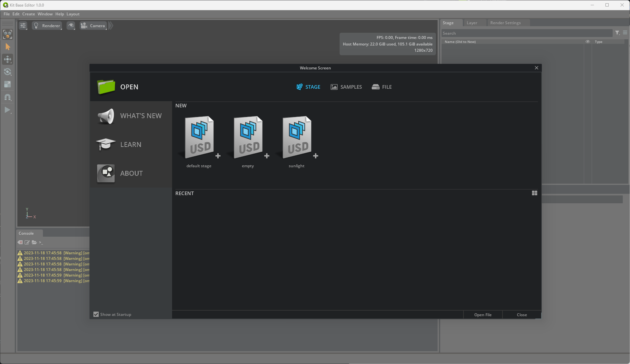Open the Layout menu
The width and height of the screenshot is (630, 364).
(x=73, y=14)
